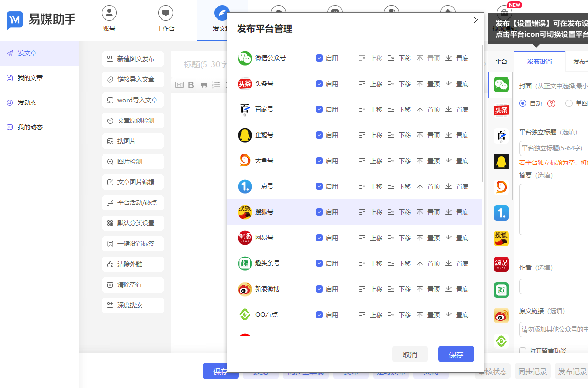The image size is (588, 388).
Task: Pin 企鹅号 to top with 置顶
Action: click(428, 135)
